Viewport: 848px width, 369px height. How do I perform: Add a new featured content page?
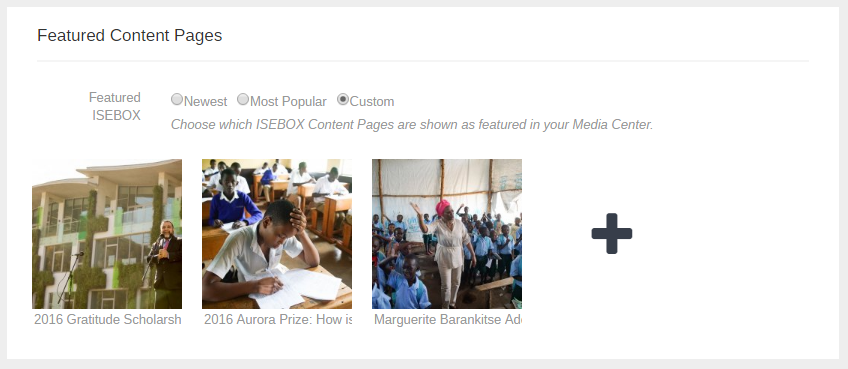[x=612, y=233]
